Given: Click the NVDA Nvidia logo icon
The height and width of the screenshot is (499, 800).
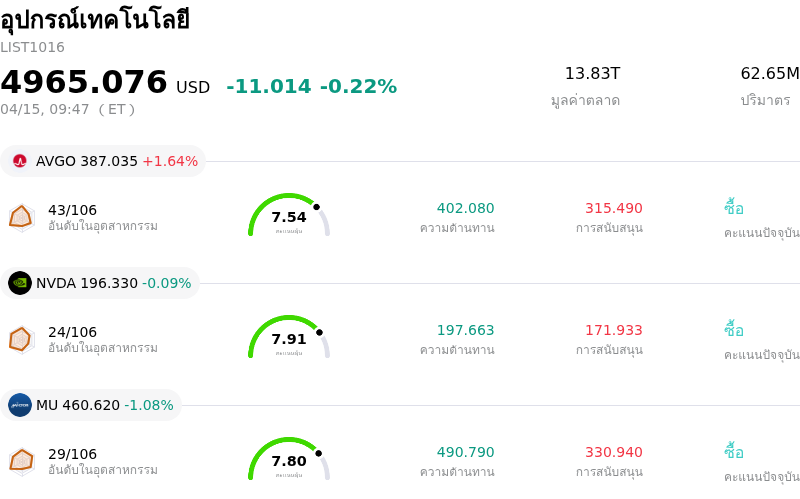Looking at the screenshot, I should [x=20, y=283].
